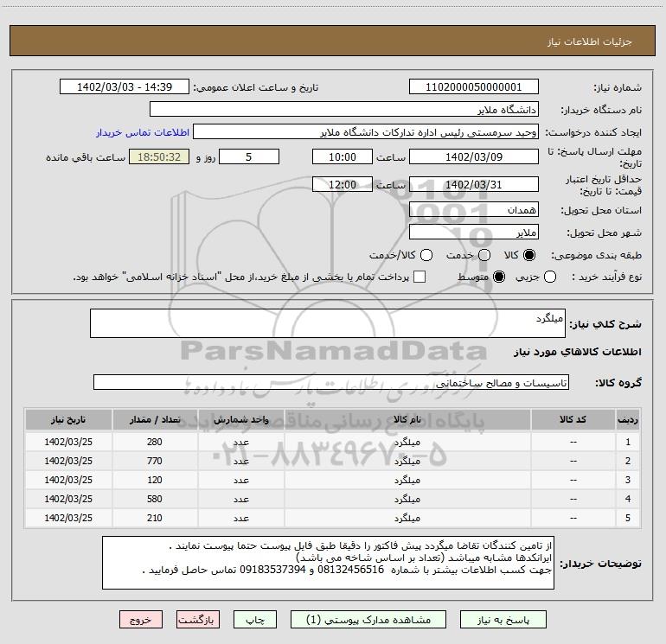Click unit عدد in row 4
Viewport: 666px width, 644px height.
pyautogui.click(x=240, y=500)
